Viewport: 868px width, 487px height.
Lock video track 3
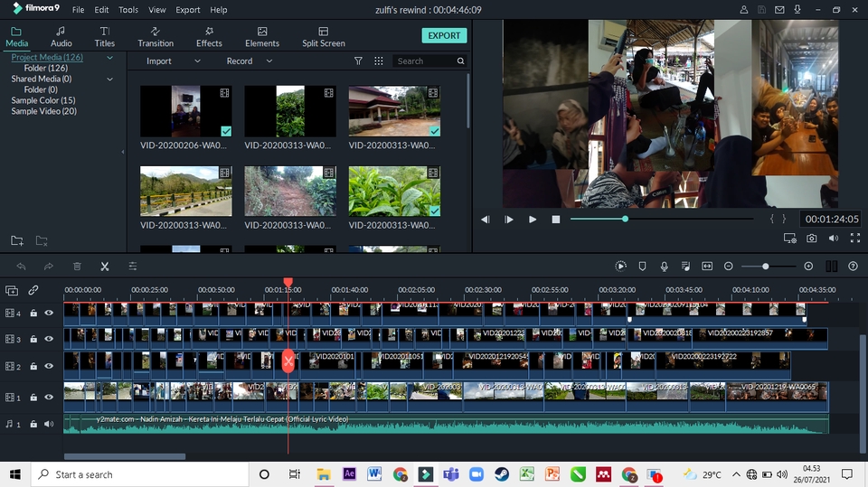tap(33, 339)
